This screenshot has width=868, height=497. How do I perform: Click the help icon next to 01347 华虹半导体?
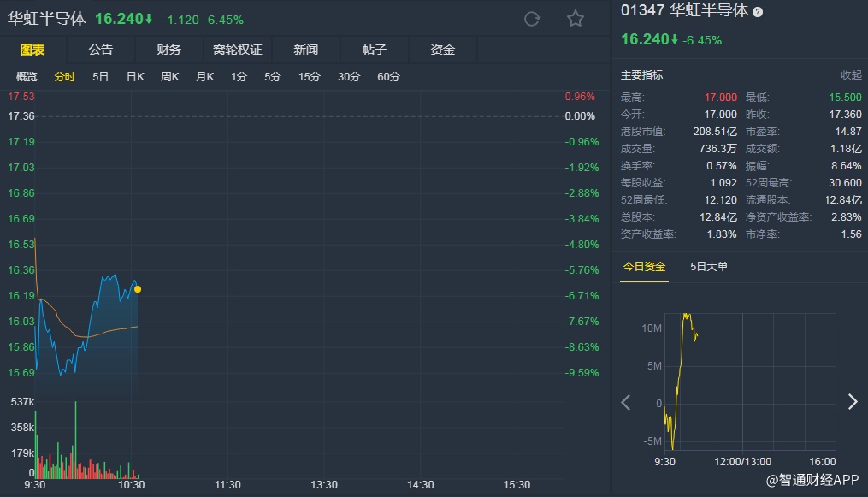click(x=758, y=12)
